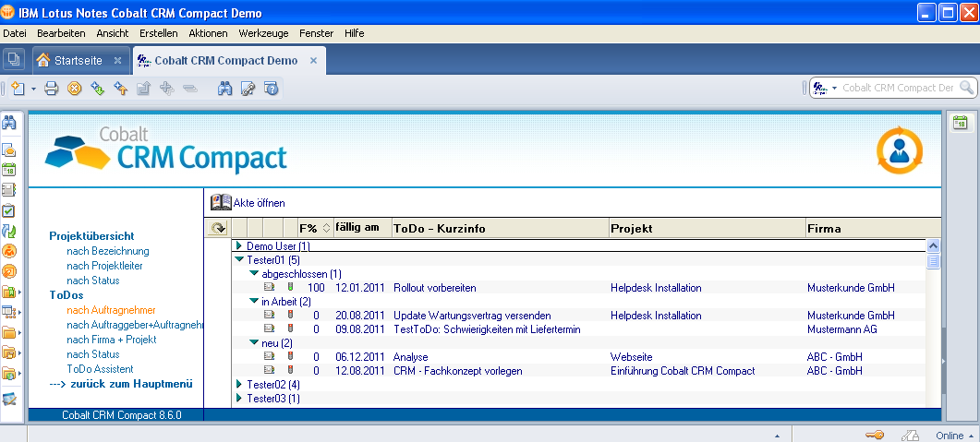Viewport: 980px width, 442px height.
Task: Click the key security icon in status bar
Action: (x=874, y=436)
